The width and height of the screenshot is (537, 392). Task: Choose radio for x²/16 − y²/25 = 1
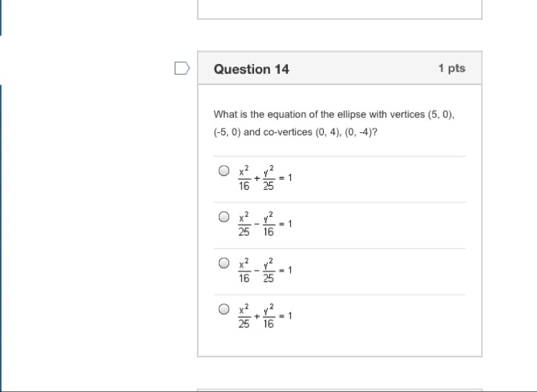pos(224,263)
